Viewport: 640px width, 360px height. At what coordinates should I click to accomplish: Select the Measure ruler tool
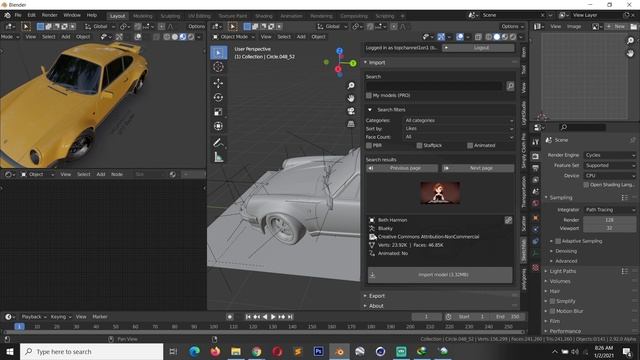pyautogui.click(x=218, y=157)
